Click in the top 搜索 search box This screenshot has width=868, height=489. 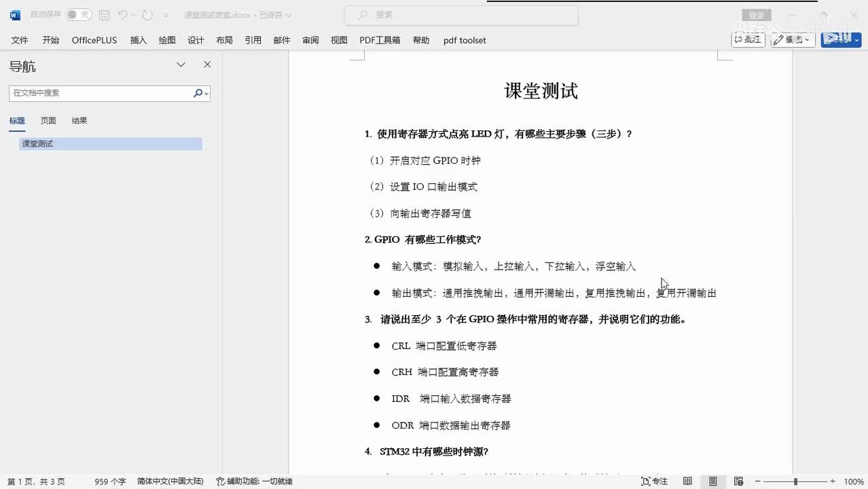(461, 15)
